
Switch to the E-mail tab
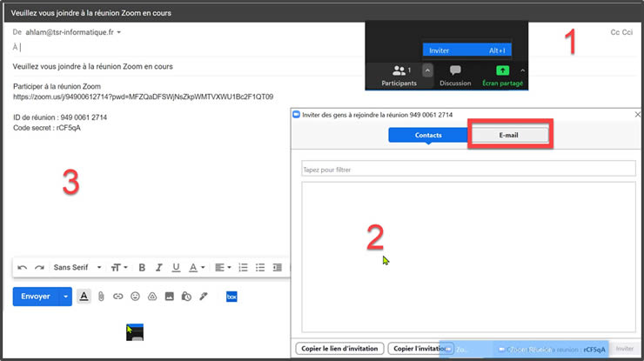click(508, 135)
